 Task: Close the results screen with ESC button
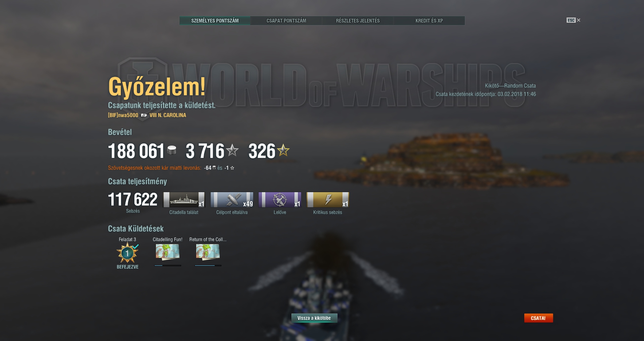pyautogui.click(x=573, y=20)
